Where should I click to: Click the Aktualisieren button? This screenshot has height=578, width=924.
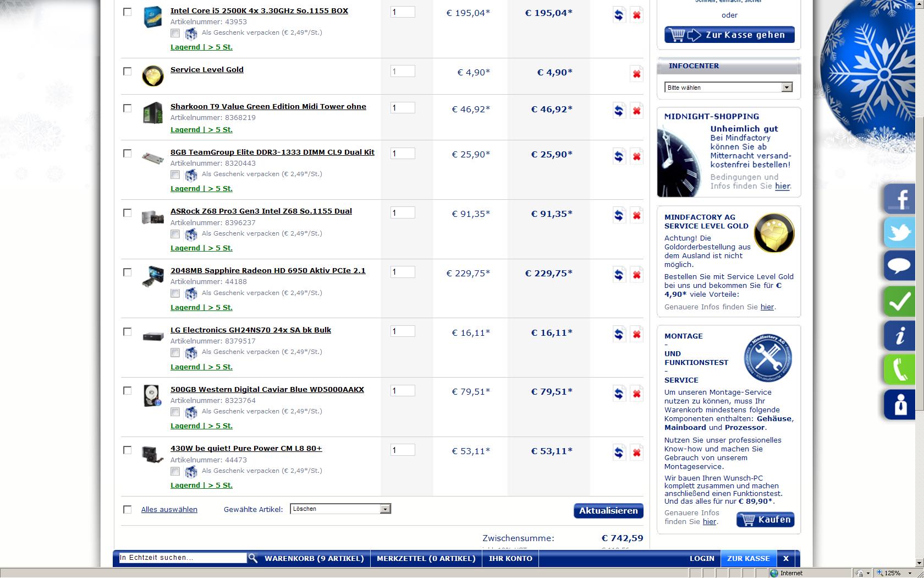(x=608, y=511)
